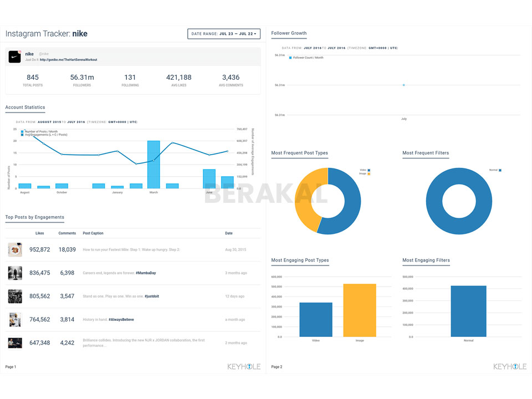Click the Keyhole logo in the Page 2 footer
This screenshot has height=399, width=532.
point(510,366)
